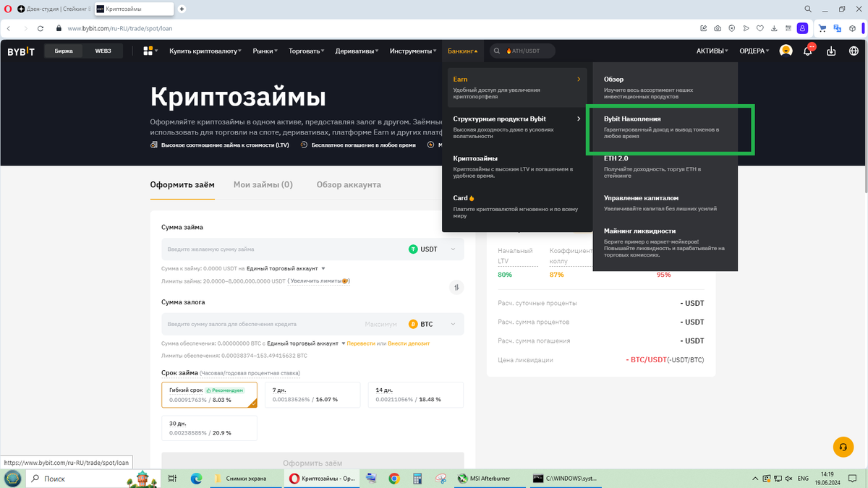Expand the Купить криптовалюту menu
Viewport: 868px width, 488px height.
[206, 51]
